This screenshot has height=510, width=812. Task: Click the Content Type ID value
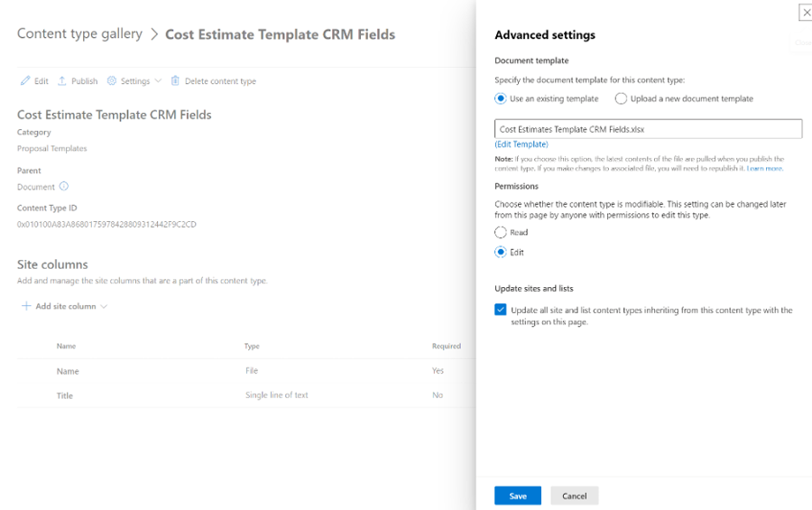[x=106, y=225]
